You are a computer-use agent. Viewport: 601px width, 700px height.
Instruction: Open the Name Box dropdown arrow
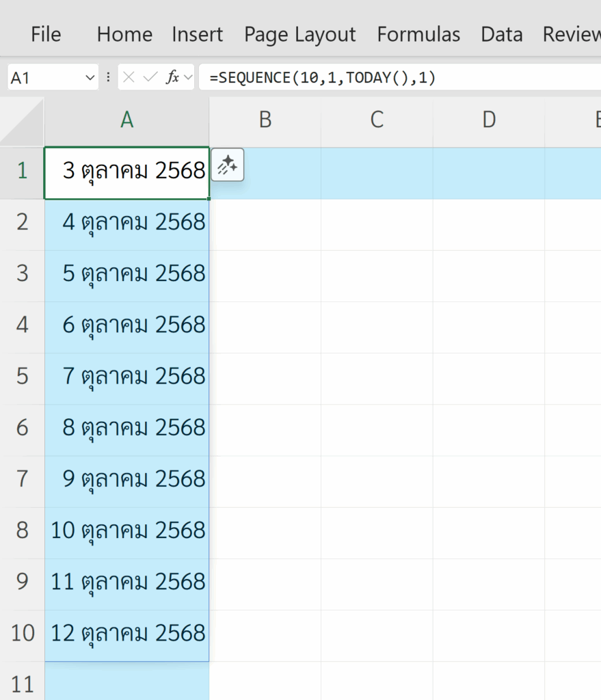(90, 78)
